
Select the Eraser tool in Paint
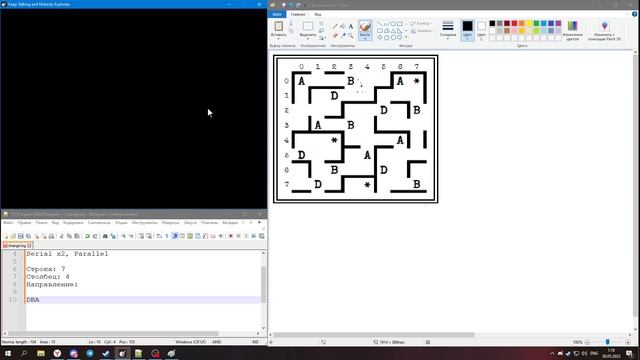coord(335,36)
